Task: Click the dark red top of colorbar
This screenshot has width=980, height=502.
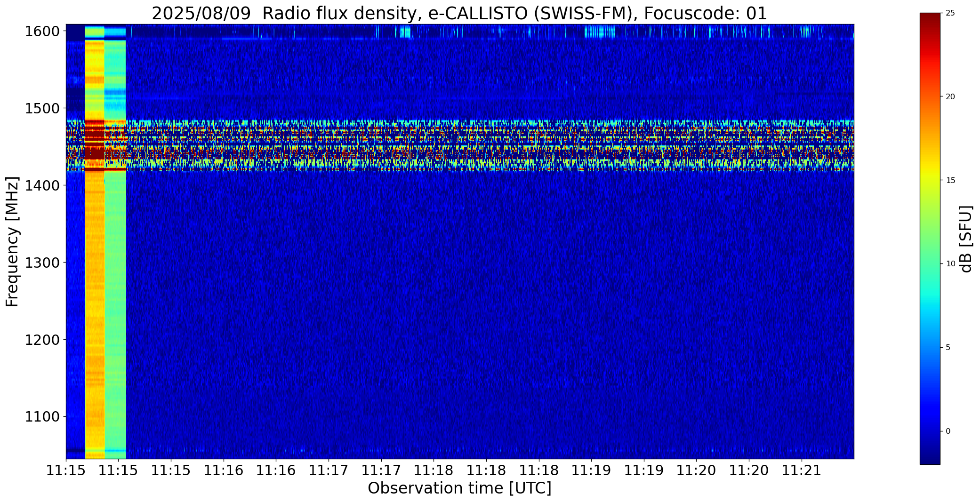Action: (x=930, y=21)
